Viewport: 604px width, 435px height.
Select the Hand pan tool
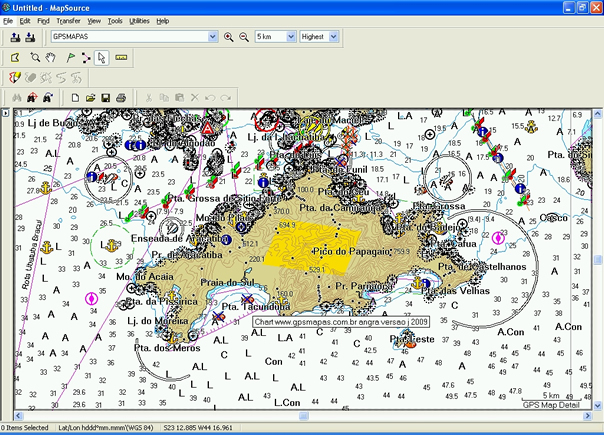click(x=50, y=57)
